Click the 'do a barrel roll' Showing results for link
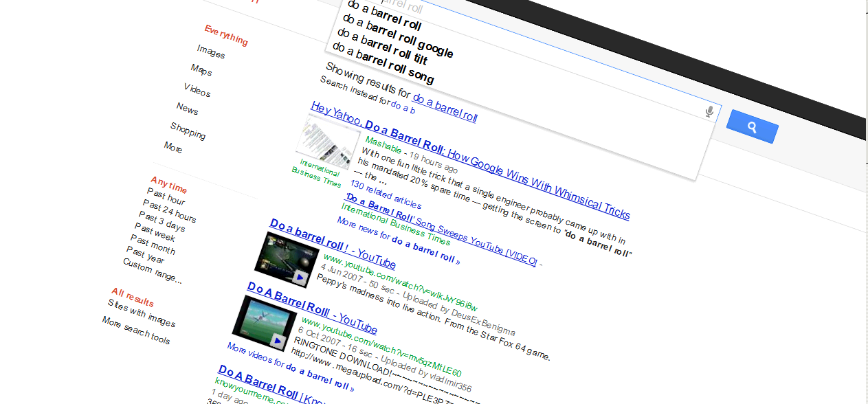 (x=445, y=109)
